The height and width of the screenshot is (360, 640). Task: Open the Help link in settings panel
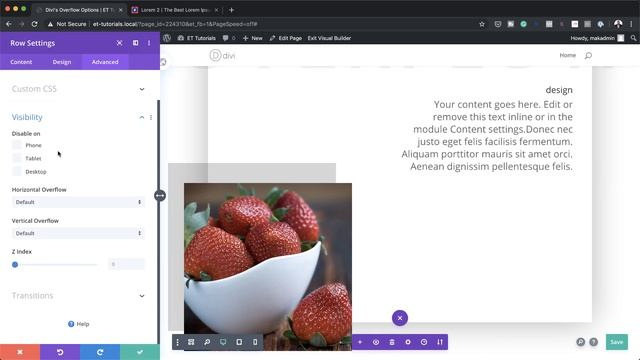tap(78, 324)
